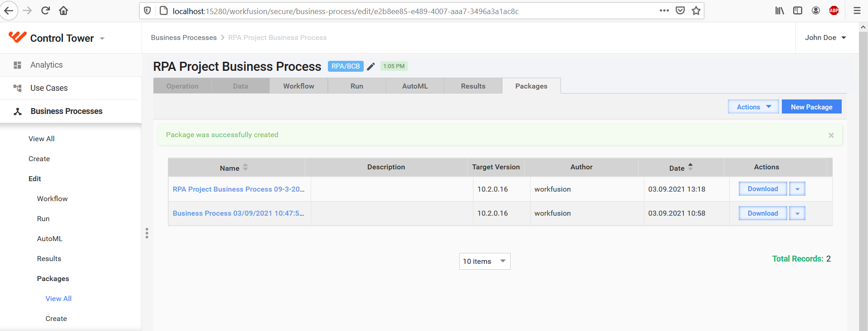The width and height of the screenshot is (868, 331).
Task: Expand download options for 10:47 Business Process package
Action: (797, 213)
